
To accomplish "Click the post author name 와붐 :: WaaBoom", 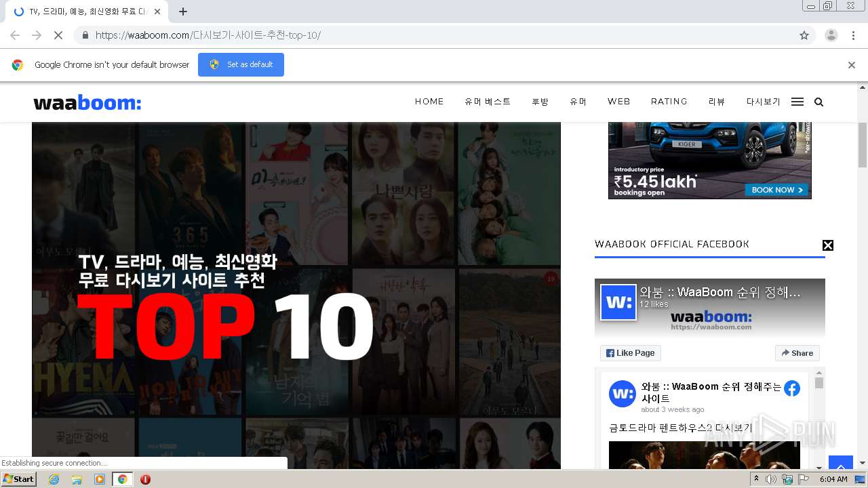I will point(710,392).
